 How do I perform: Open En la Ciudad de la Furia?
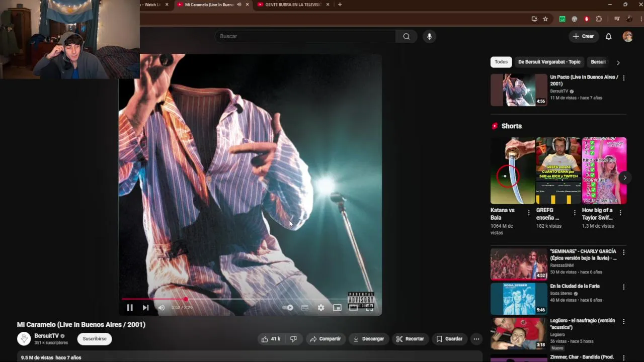point(575,286)
